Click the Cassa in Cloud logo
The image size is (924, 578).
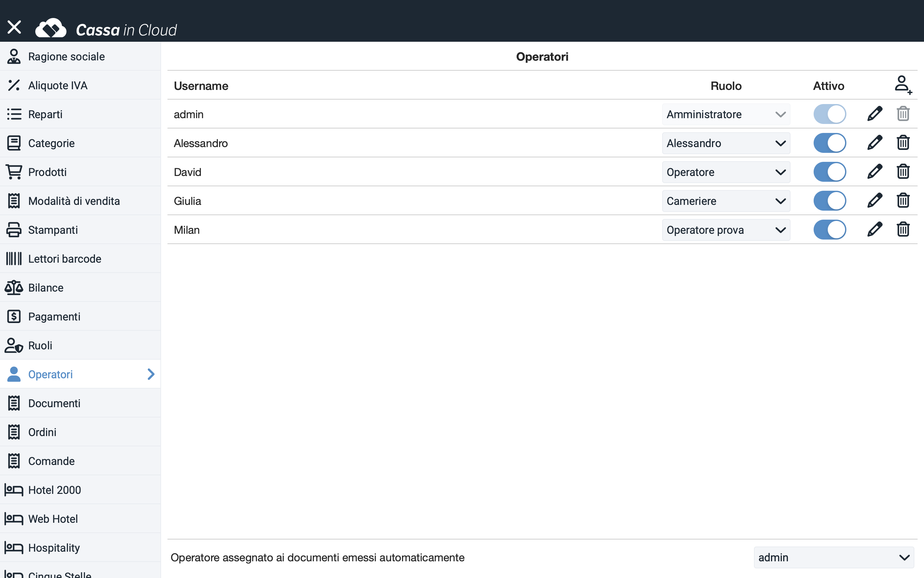(106, 28)
